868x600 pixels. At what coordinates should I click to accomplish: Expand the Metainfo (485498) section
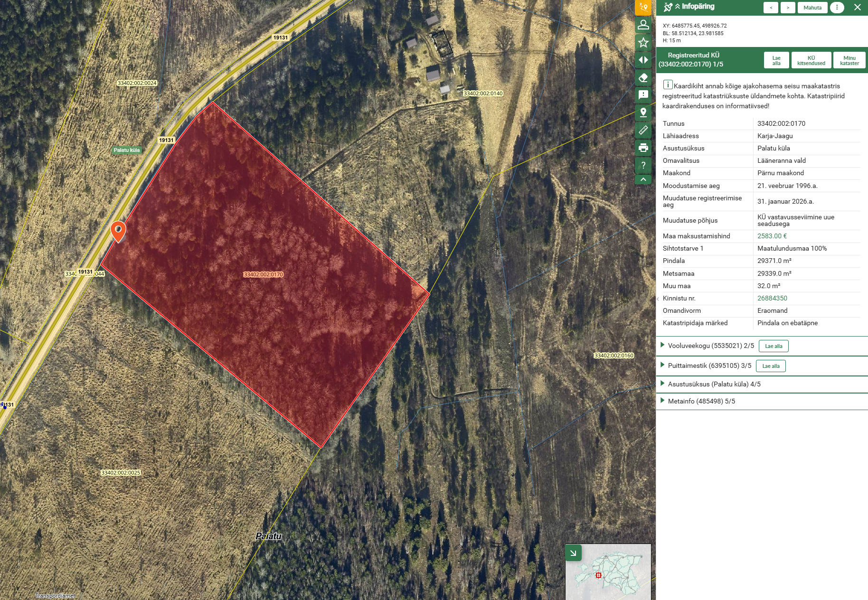(x=662, y=401)
